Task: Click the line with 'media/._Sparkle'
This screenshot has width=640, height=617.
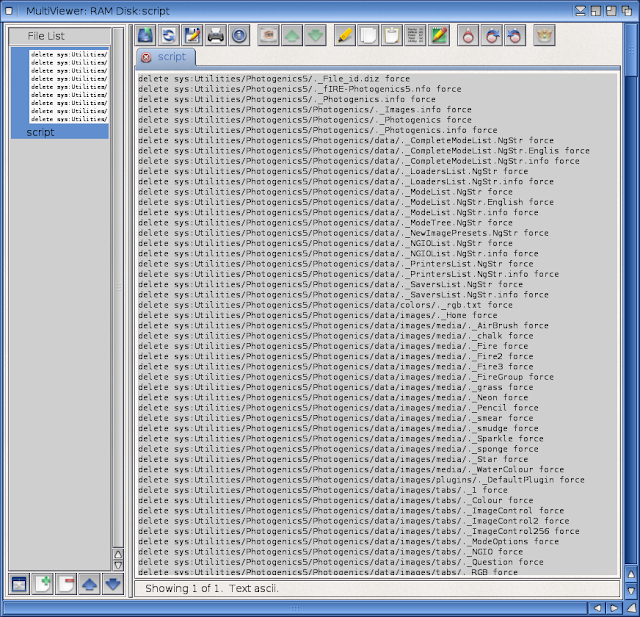Action: [341, 439]
